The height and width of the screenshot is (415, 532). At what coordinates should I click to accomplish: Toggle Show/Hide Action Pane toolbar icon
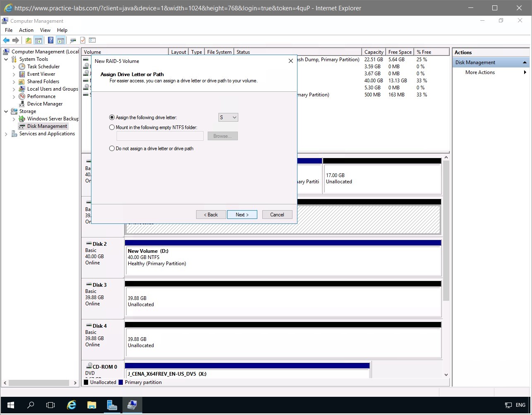point(61,40)
